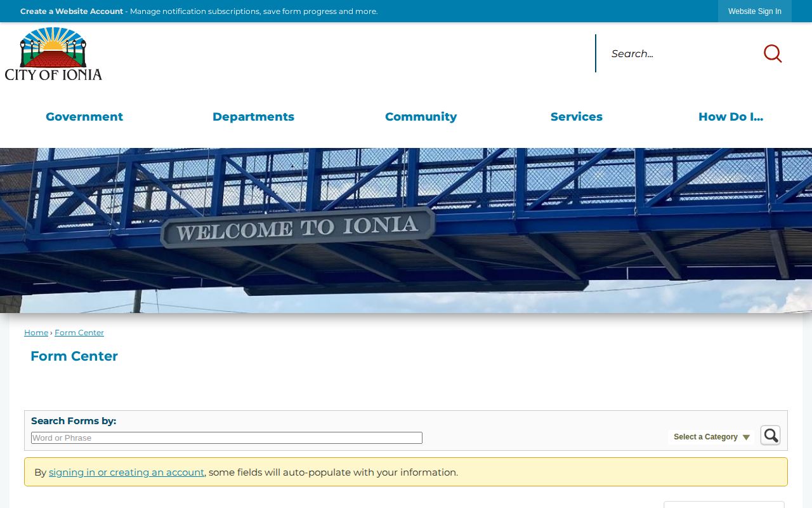Image resolution: width=812 pixels, height=508 pixels.
Task: Click the Create a Website Account link
Action: [x=72, y=11]
